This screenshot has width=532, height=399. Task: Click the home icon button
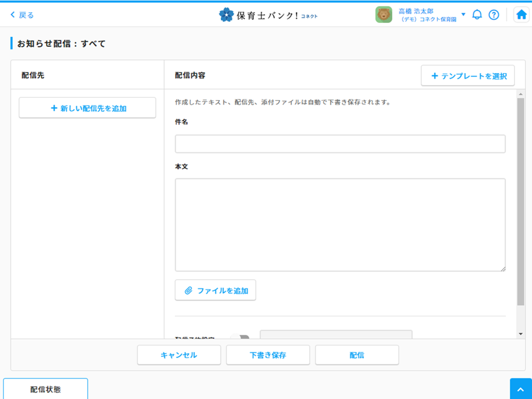pyautogui.click(x=522, y=15)
